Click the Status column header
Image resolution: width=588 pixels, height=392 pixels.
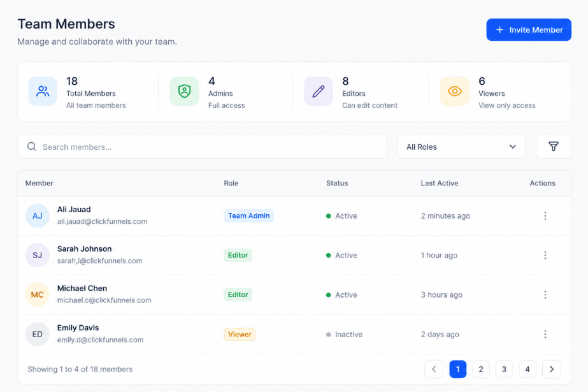pos(337,183)
